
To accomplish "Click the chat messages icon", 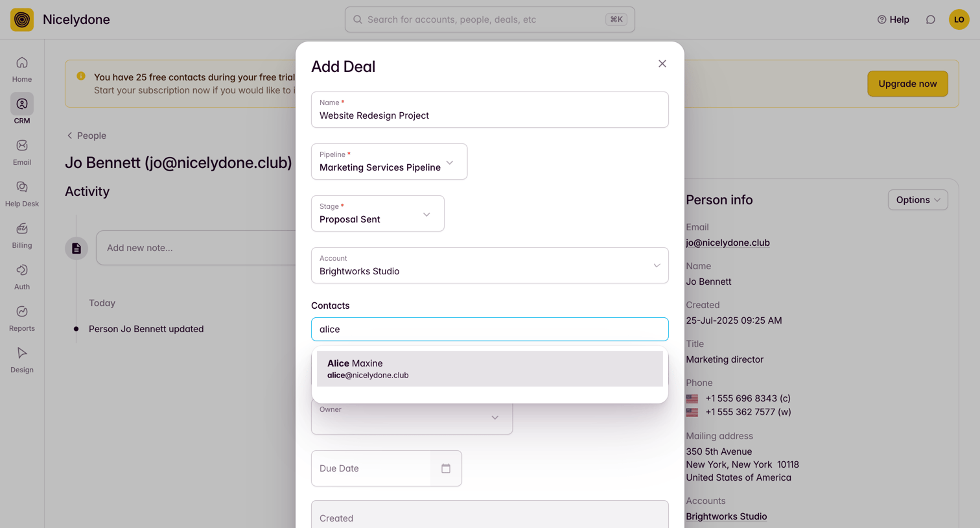I will pos(931,19).
